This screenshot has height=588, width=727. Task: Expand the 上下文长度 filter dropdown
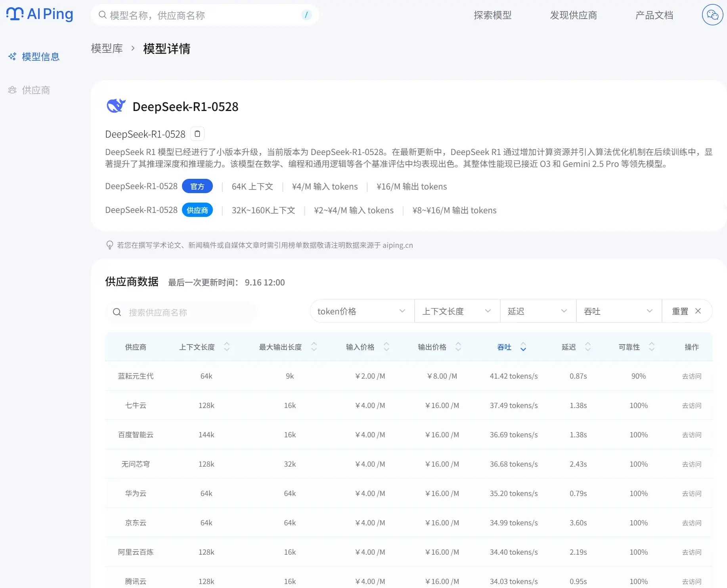point(457,311)
